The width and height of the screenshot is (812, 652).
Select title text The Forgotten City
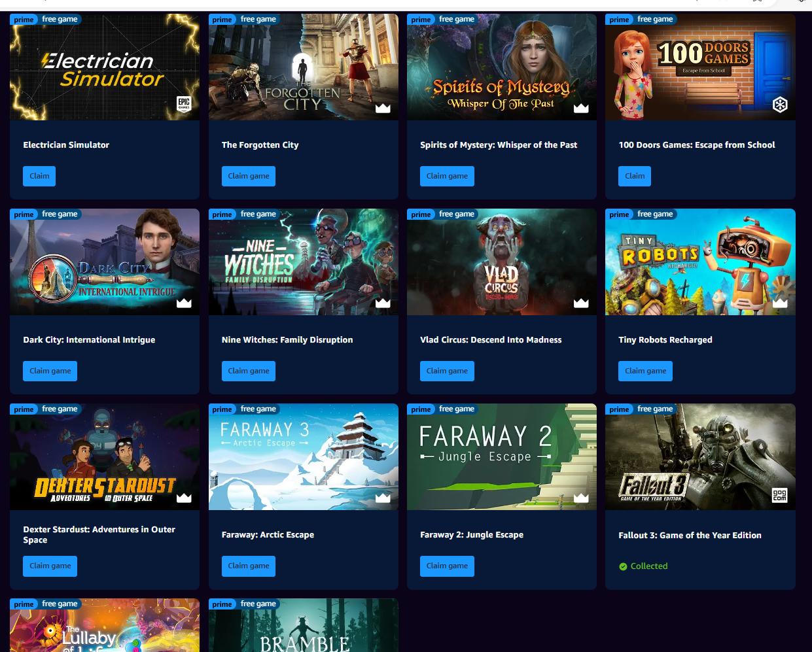260,145
